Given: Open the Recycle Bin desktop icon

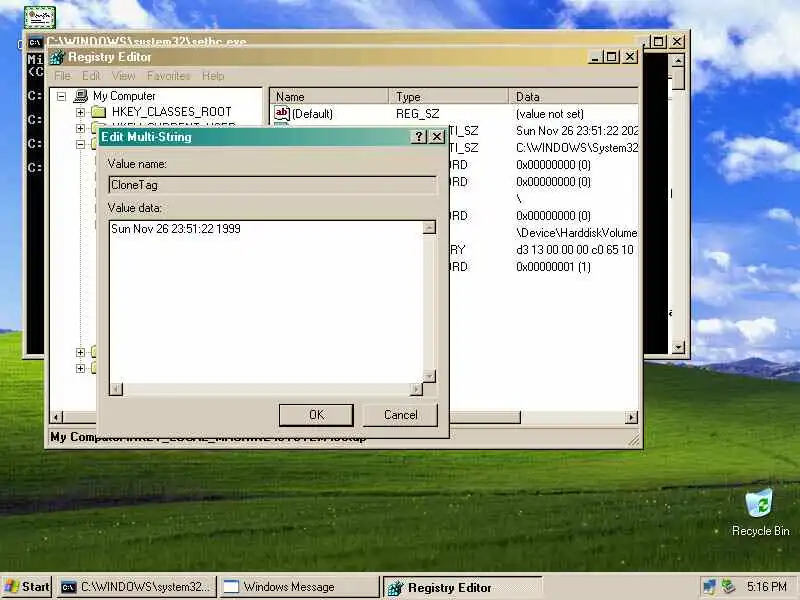Looking at the screenshot, I should pos(760,513).
